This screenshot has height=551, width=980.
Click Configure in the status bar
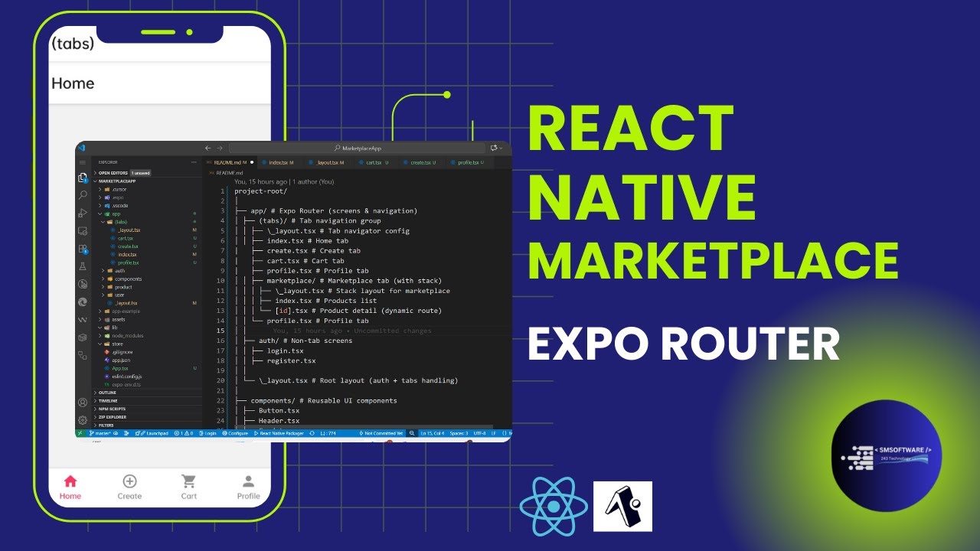(x=235, y=433)
